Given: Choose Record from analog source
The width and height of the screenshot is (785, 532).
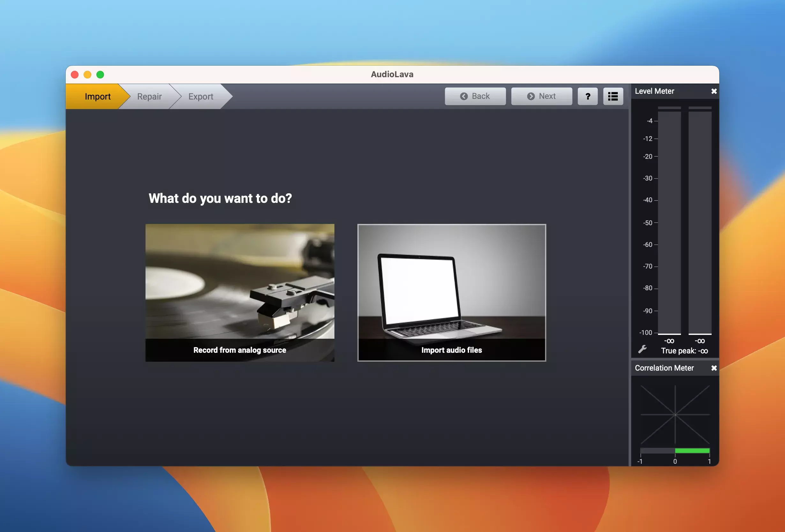Looking at the screenshot, I should (240, 292).
